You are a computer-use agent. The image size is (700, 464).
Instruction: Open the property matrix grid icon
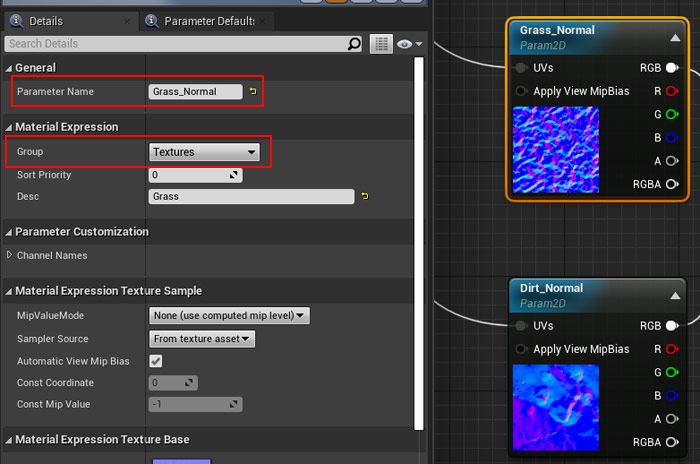(381, 44)
